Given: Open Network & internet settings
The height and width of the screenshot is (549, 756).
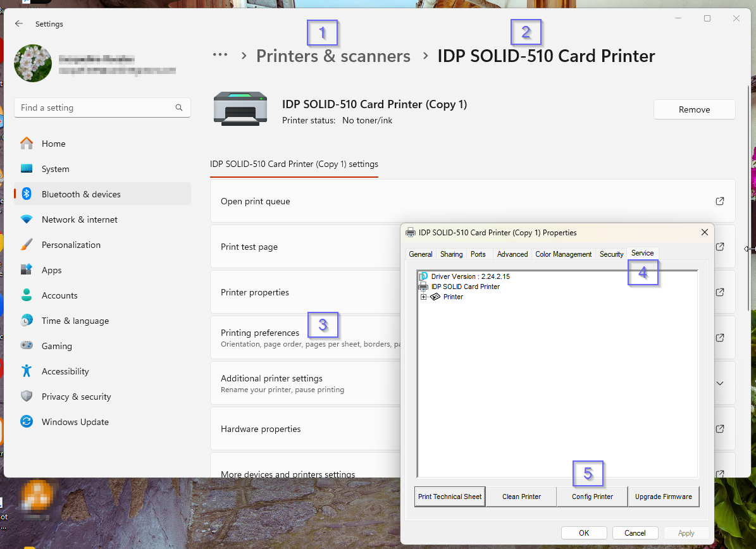Looking at the screenshot, I should pos(102,219).
